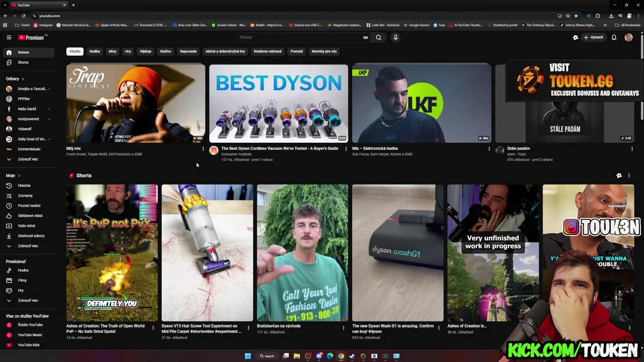Click the YouTube Premium logo
The width and height of the screenshot is (644, 362).
[32, 37]
